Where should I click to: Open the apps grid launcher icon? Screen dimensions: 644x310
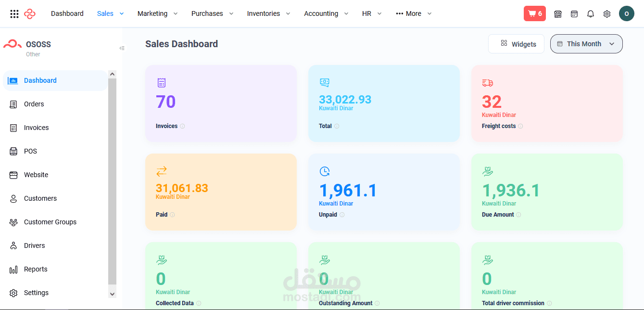pos(14,14)
